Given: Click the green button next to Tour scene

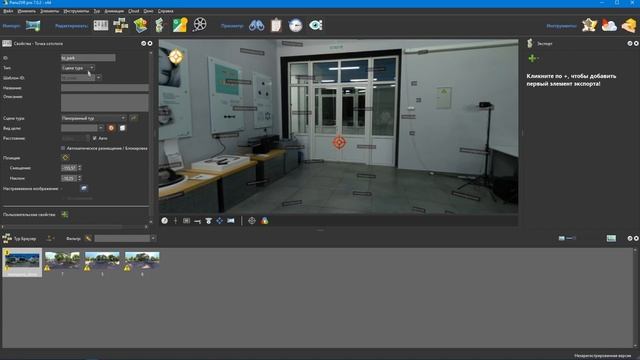Looking at the screenshot, I should [x=133, y=118].
